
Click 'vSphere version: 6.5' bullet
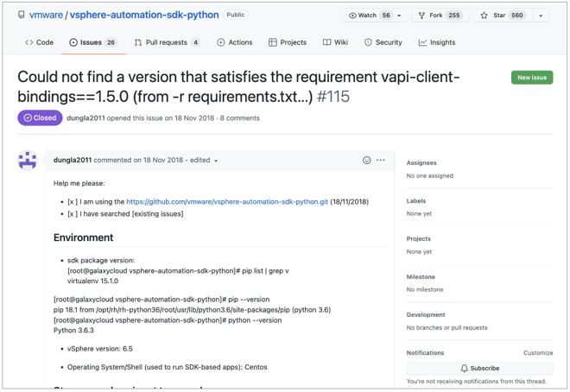[x=100, y=349]
